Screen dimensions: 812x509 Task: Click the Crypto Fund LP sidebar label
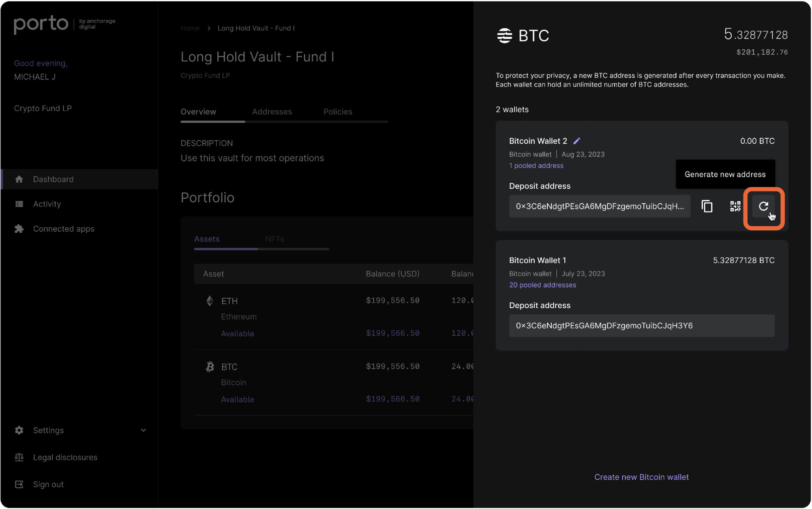tap(43, 108)
